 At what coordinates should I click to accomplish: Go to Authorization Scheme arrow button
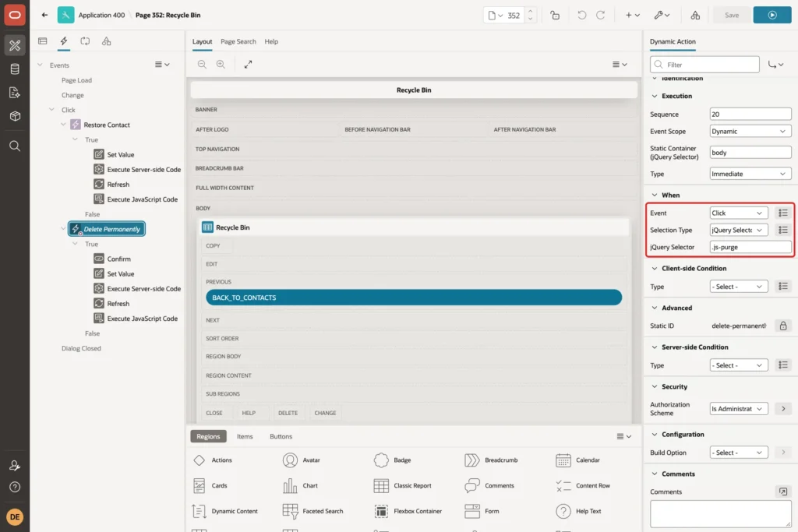tap(783, 409)
